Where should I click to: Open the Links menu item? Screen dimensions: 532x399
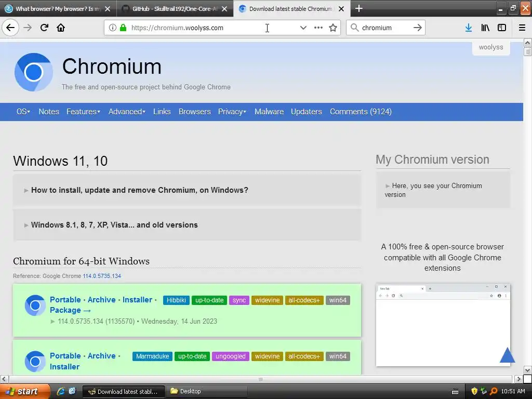click(162, 112)
